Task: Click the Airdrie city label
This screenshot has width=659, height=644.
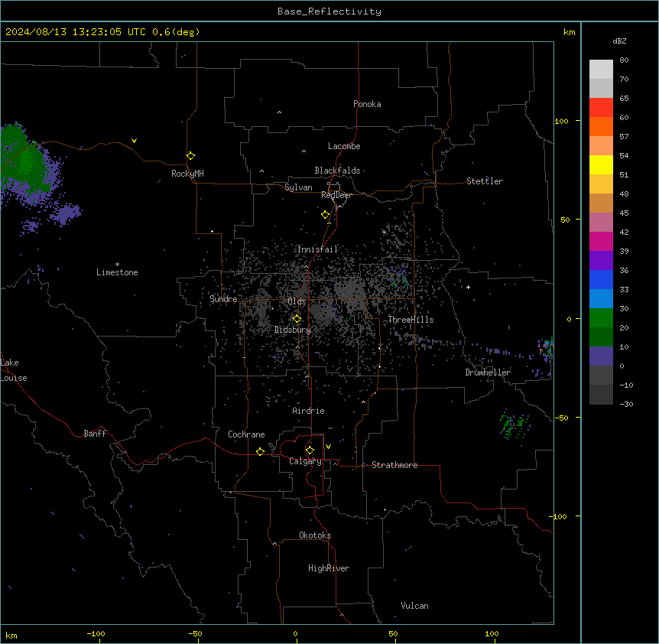Action: pos(309,411)
